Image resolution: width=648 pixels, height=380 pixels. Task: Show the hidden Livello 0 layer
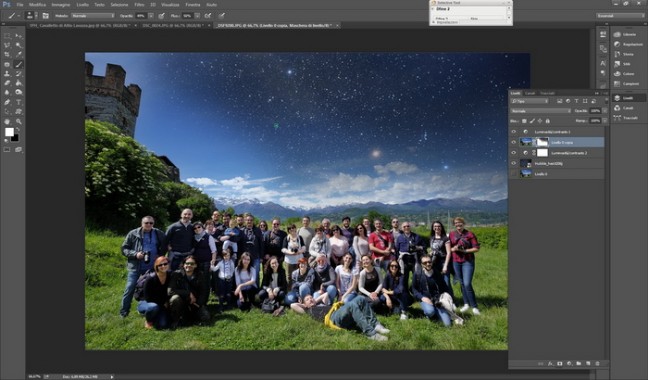click(x=514, y=174)
